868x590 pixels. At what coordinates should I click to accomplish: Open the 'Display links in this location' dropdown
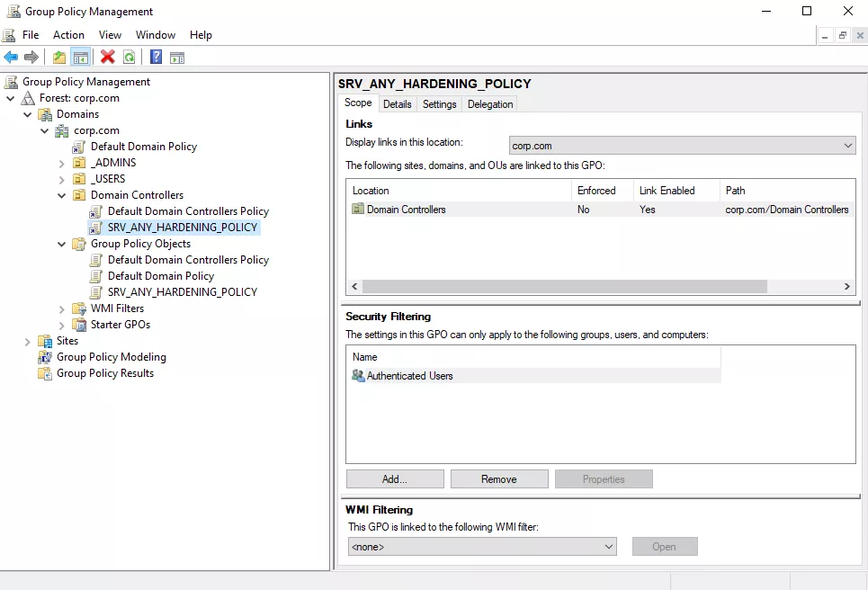(x=682, y=146)
